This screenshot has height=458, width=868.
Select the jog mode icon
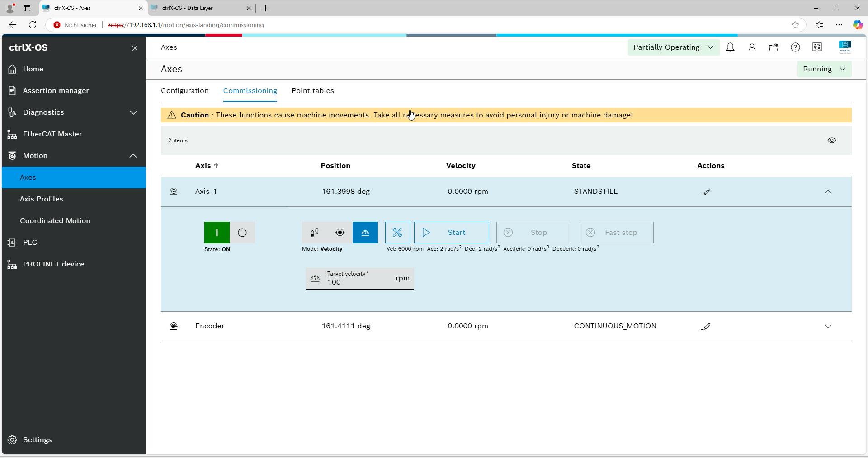click(x=315, y=233)
